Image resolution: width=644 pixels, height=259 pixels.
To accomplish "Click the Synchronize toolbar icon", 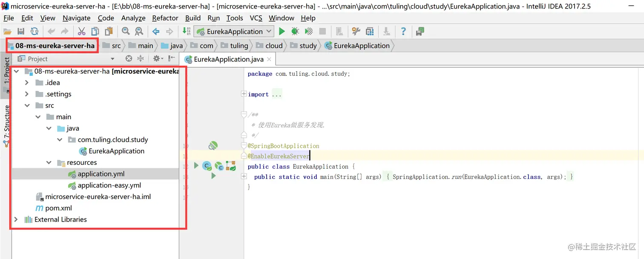I will (34, 31).
